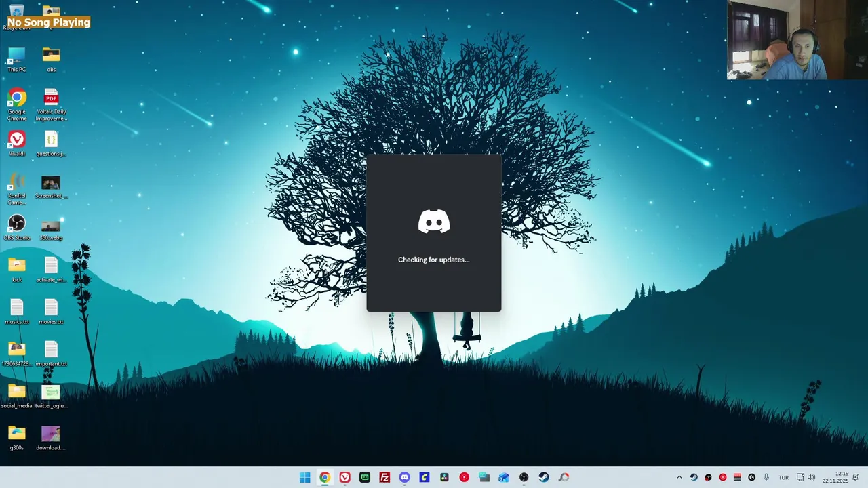Select the download... image file on desktop
This screenshot has height=488, width=868.
point(51,438)
